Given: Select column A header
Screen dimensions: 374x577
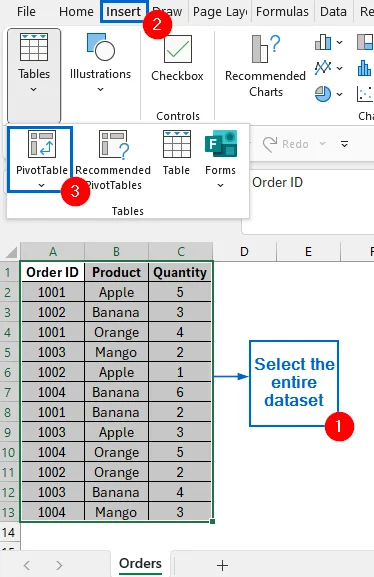Looking at the screenshot, I should pyautogui.click(x=53, y=252).
